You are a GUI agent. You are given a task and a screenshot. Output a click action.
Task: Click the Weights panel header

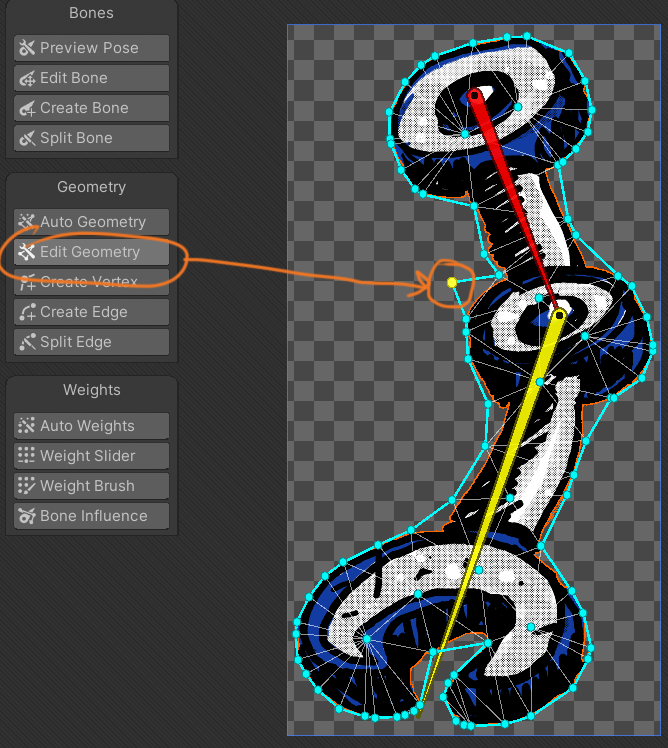pos(91,390)
